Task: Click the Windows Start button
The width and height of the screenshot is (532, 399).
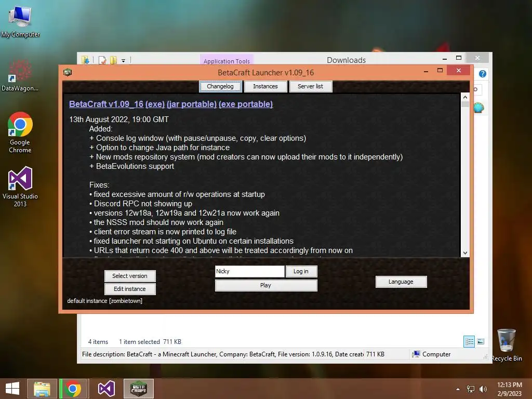Action: [12, 389]
